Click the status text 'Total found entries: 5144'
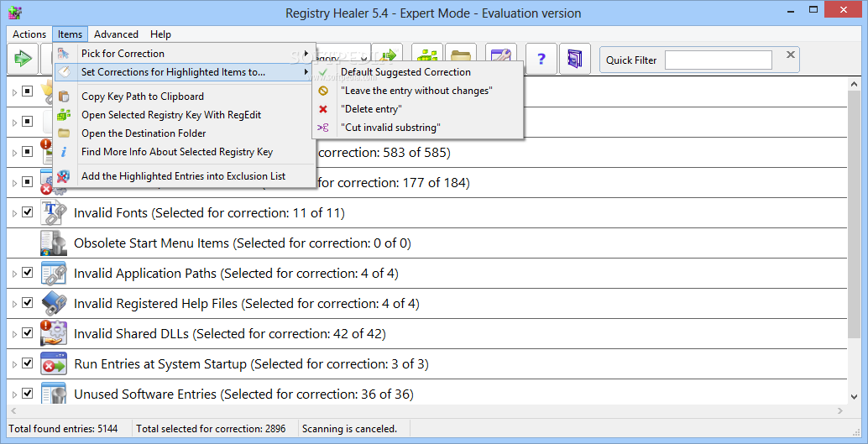 (x=63, y=429)
